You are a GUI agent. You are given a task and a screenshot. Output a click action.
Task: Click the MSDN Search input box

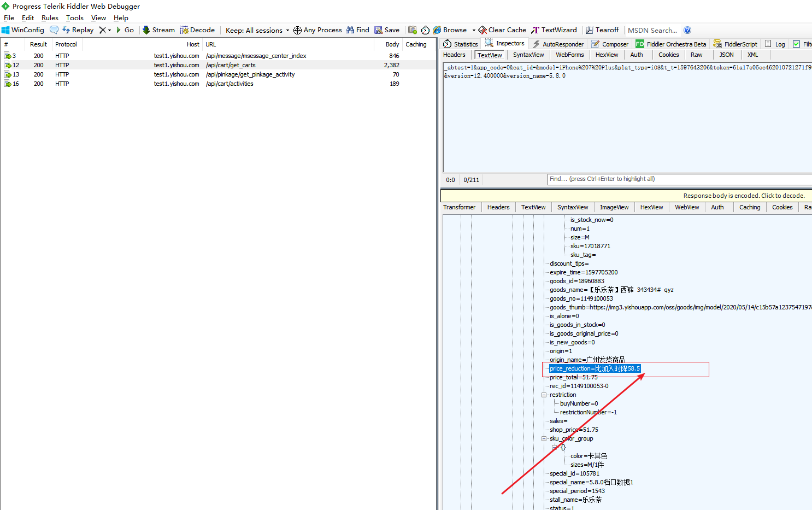(652, 30)
